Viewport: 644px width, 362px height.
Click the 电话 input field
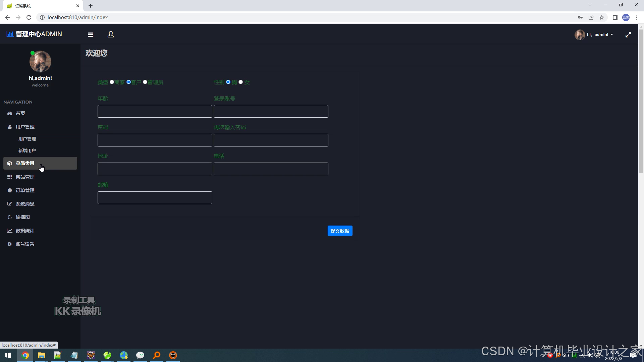tap(271, 169)
